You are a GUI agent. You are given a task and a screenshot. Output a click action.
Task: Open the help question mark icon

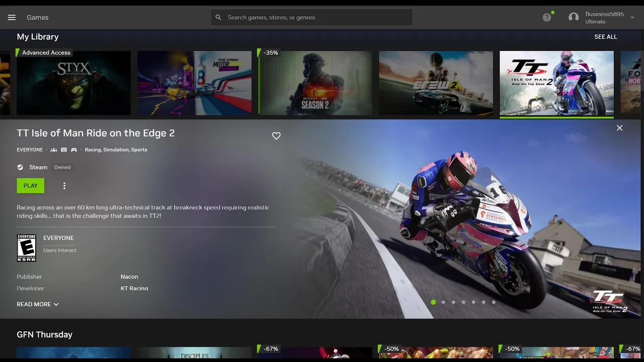click(x=547, y=18)
